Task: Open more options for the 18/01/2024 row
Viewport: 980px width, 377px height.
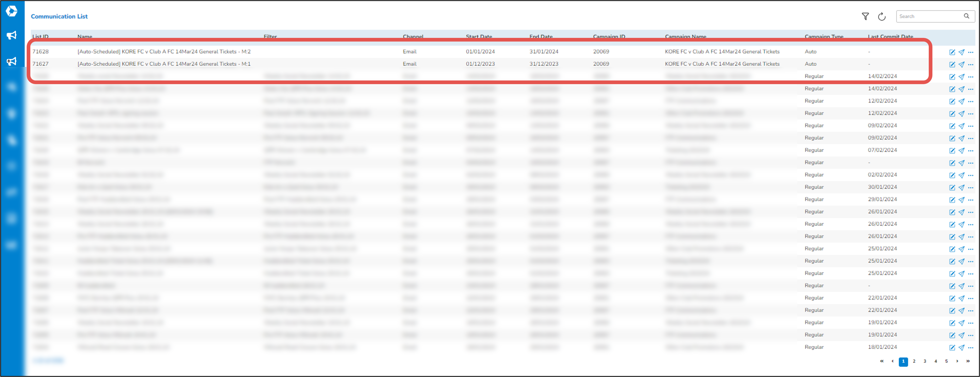Action: click(x=971, y=347)
